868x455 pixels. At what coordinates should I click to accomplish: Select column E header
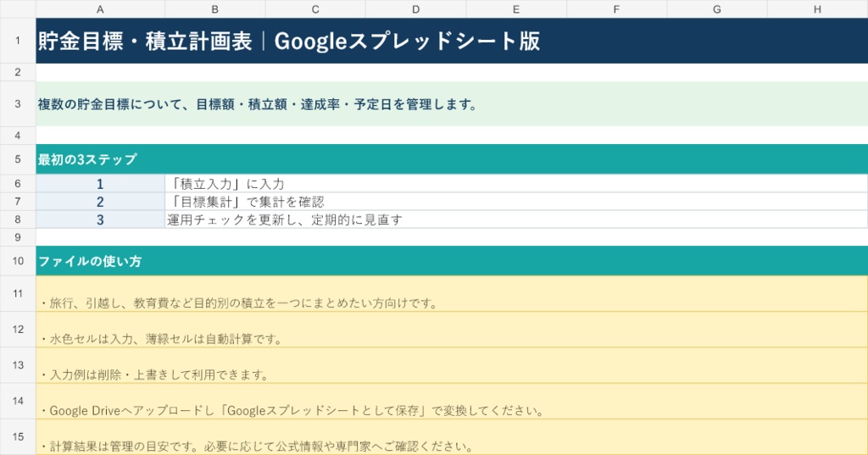point(516,8)
